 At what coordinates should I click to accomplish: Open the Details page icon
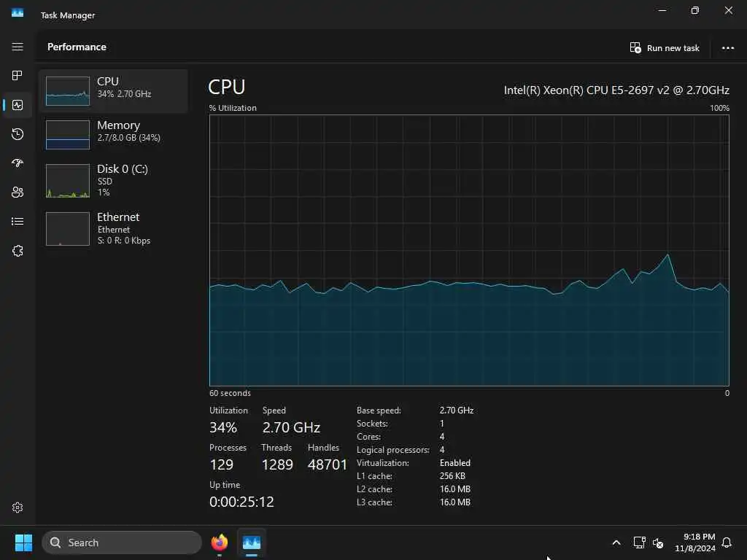coord(18,222)
